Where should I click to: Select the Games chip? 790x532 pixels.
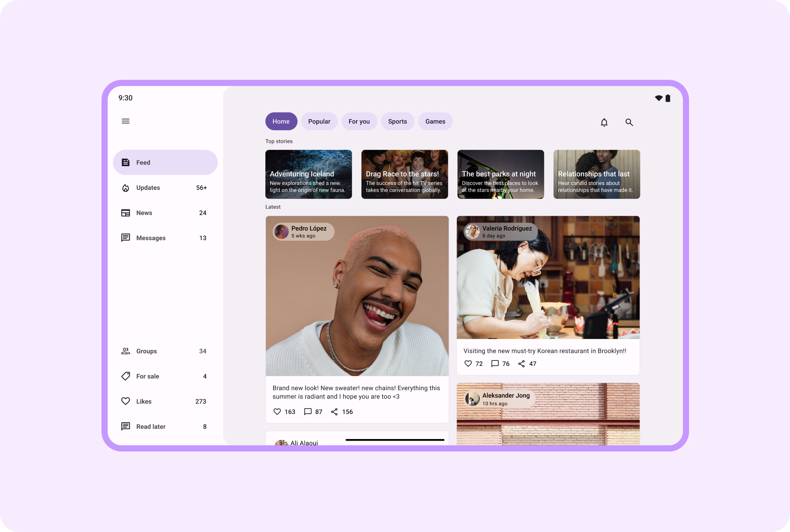point(435,121)
